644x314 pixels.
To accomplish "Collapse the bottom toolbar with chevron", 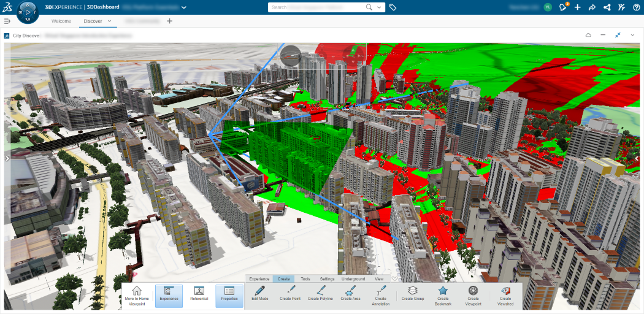I will coord(395,278).
